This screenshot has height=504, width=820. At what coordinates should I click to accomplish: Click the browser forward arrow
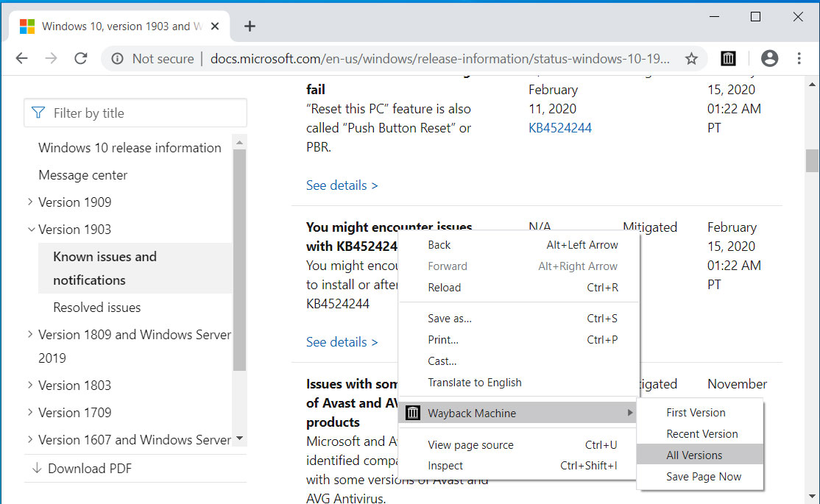coord(51,58)
